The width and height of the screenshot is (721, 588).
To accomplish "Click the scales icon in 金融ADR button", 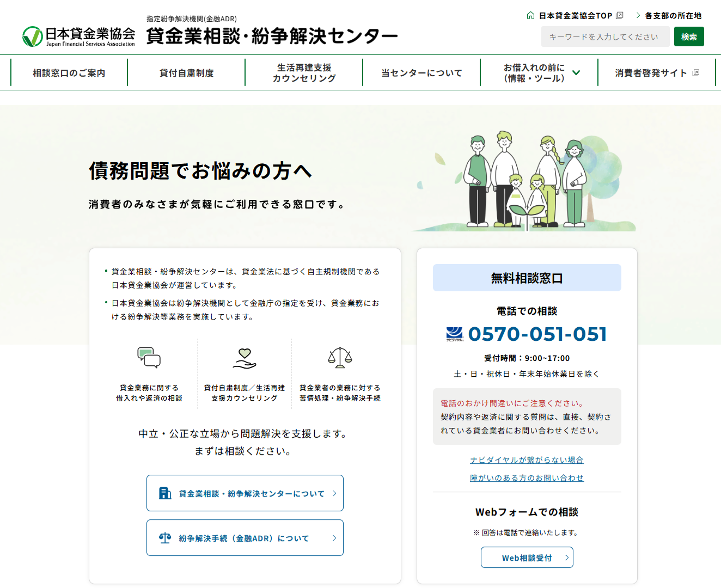I will [x=165, y=538].
